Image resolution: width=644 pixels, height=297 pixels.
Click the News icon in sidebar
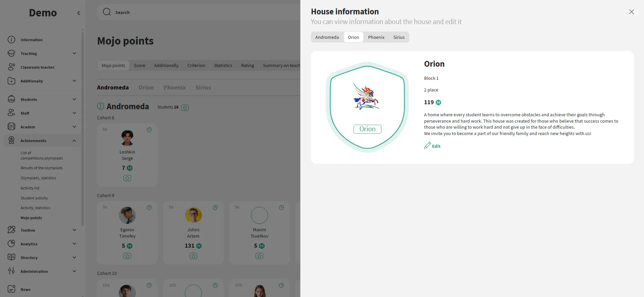pyautogui.click(x=11, y=289)
